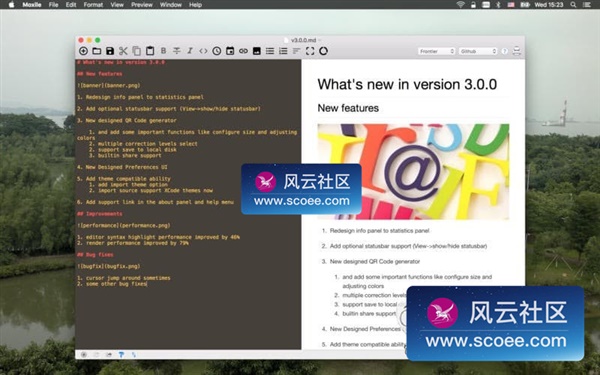Insert the current time with the clock icon
This screenshot has width=600, height=375.
217,51
